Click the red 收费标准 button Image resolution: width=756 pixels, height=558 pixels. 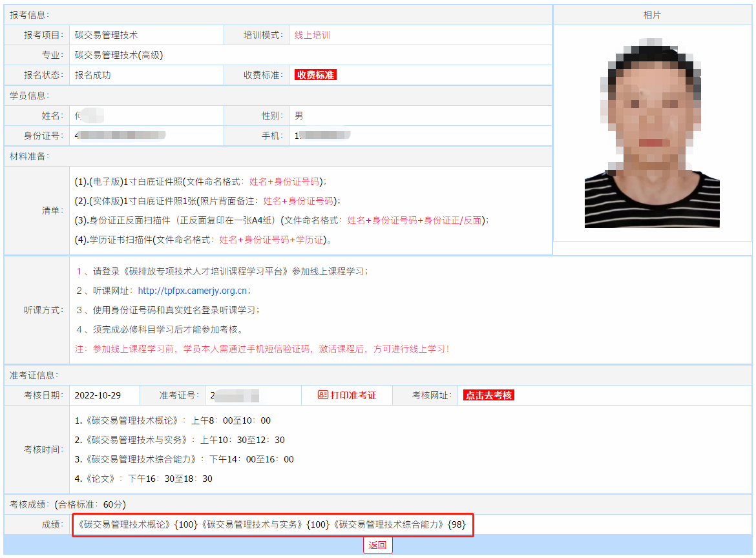click(x=315, y=75)
